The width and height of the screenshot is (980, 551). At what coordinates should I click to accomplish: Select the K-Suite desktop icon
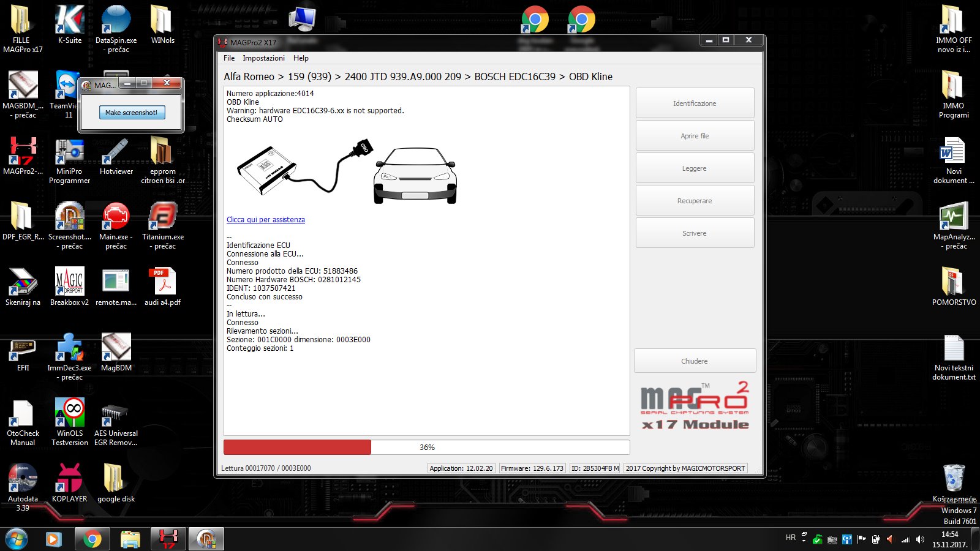(70, 25)
